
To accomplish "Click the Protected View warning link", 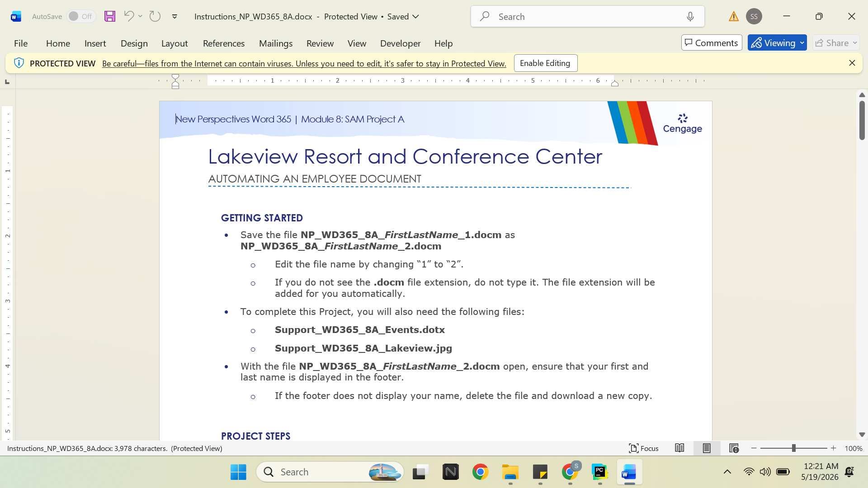I will (304, 64).
